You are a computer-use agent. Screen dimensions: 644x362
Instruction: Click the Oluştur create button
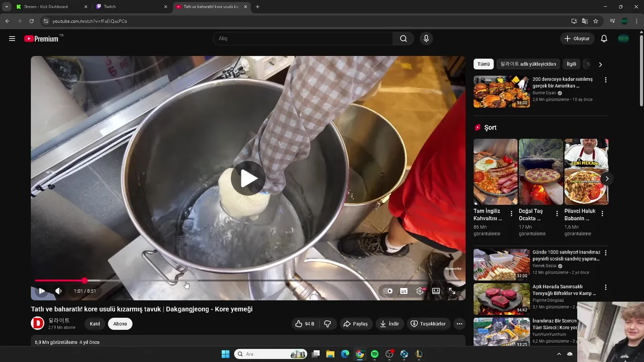[577, 39]
